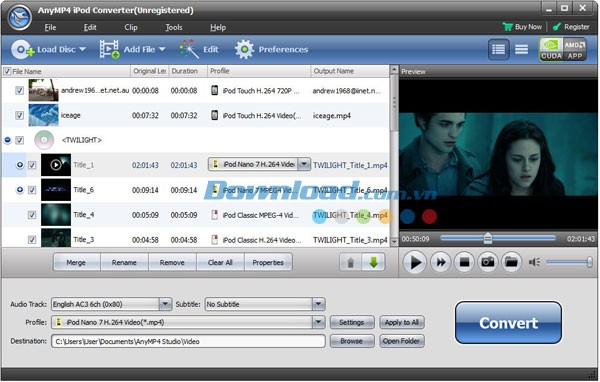Switch to detailed list view icon
Screen dimensions: 600x382
pyautogui.click(x=498, y=49)
